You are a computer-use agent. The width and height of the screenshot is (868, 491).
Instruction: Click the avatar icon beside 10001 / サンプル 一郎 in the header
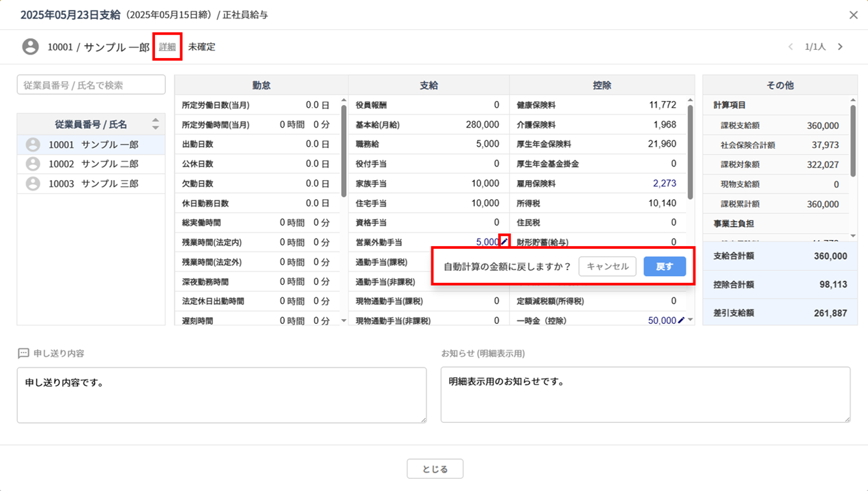tap(30, 47)
